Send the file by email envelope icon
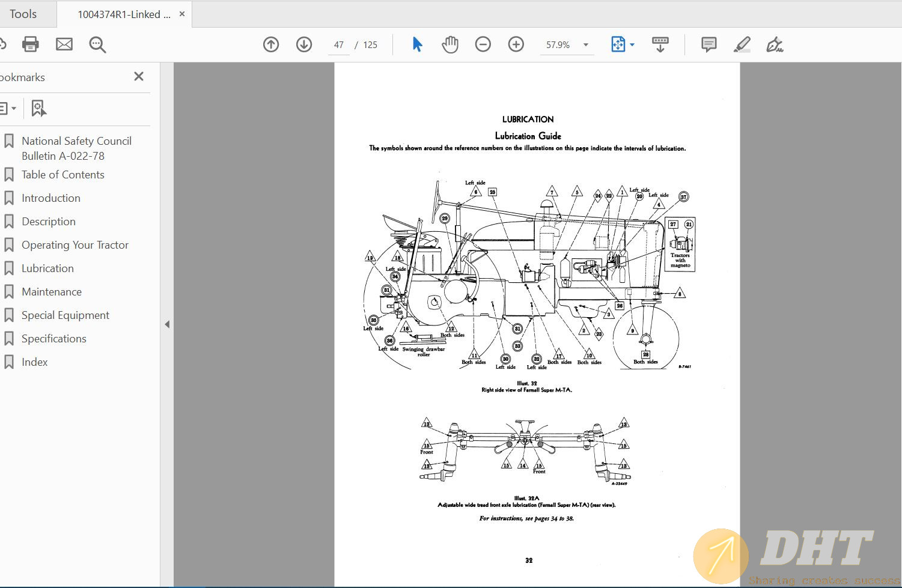 pyautogui.click(x=64, y=44)
